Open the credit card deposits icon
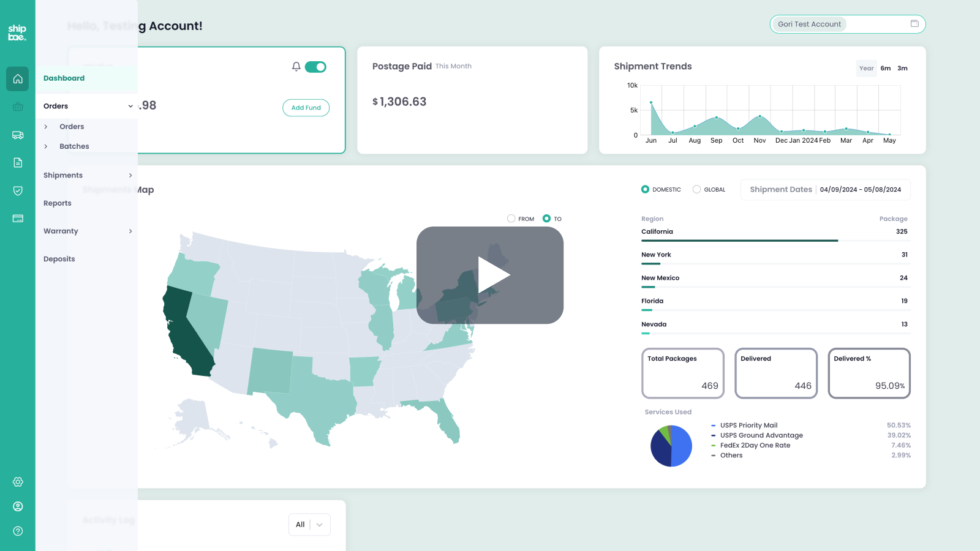980x551 pixels. pyautogui.click(x=18, y=219)
